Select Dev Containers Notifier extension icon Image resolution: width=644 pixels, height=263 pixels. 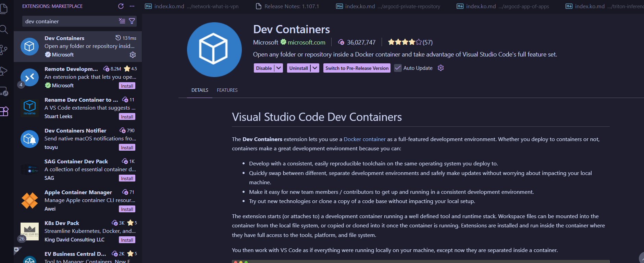[29, 139]
